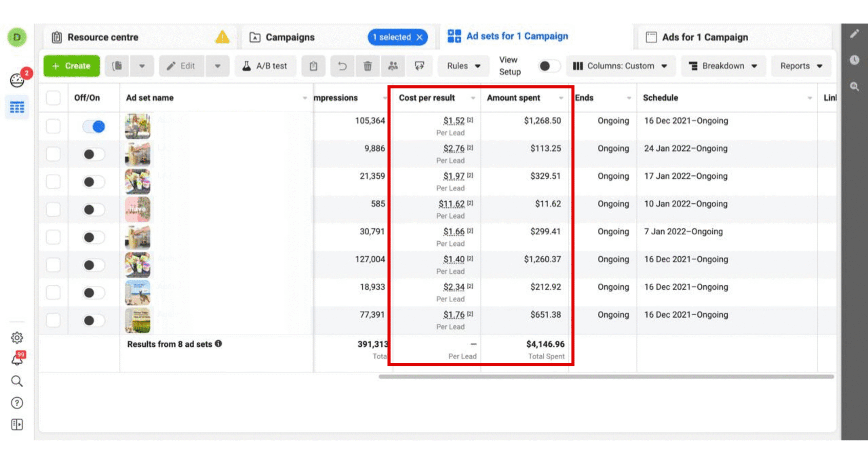The width and height of the screenshot is (868, 464).
Task: Open the Breakdown dropdown
Action: point(723,66)
